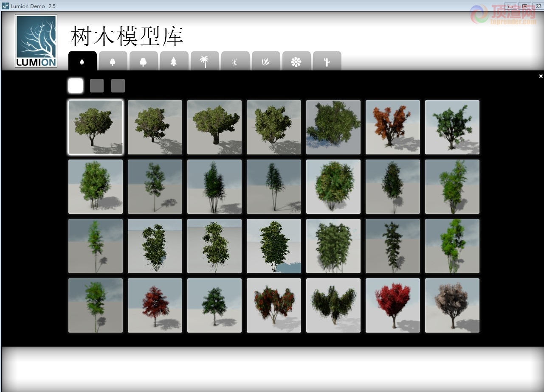Select the wide thick-trunk tree, third in top row
The width and height of the screenshot is (544, 392).
(214, 127)
